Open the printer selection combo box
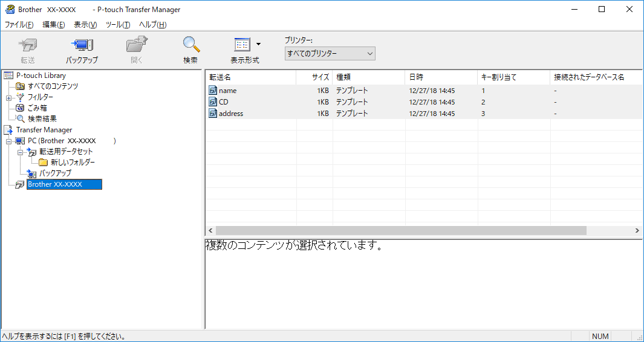The width and height of the screenshot is (644, 342). coord(330,54)
